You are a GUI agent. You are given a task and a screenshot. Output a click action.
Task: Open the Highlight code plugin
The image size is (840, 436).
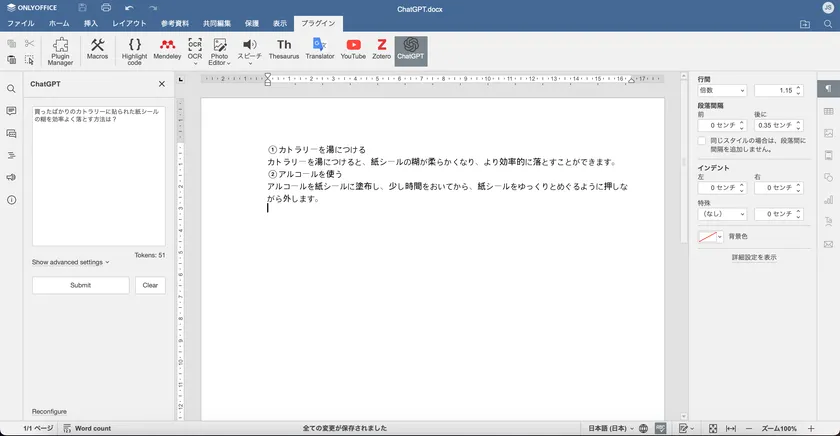tap(134, 51)
